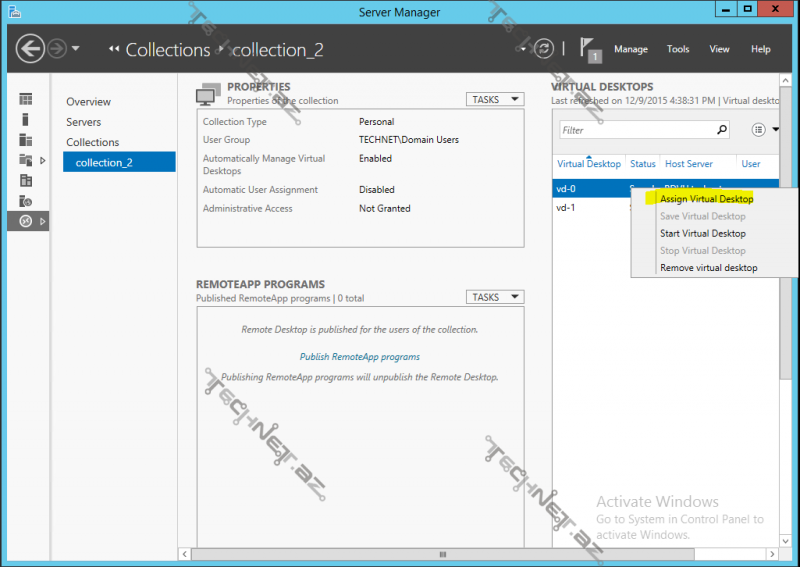
Task: Open the filter criteria list dropdown
Action: click(x=764, y=130)
